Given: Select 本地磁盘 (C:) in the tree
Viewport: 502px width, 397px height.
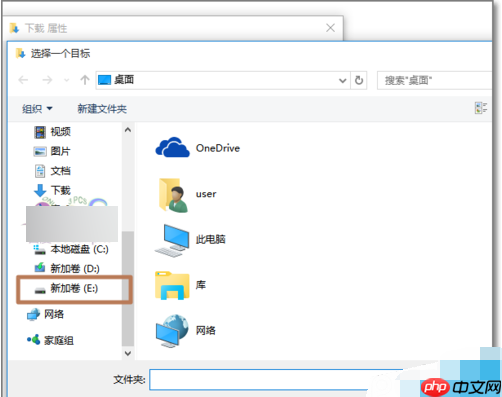Looking at the screenshot, I should [x=80, y=249].
